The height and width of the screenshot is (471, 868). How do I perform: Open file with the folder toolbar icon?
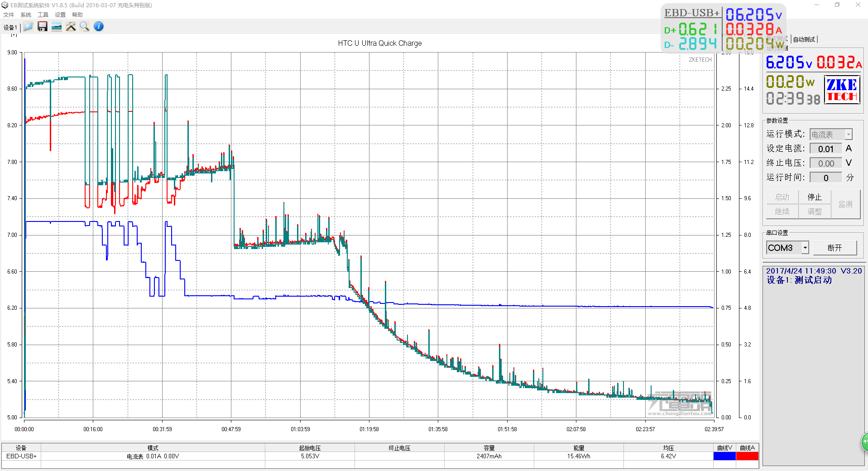click(28, 26)
